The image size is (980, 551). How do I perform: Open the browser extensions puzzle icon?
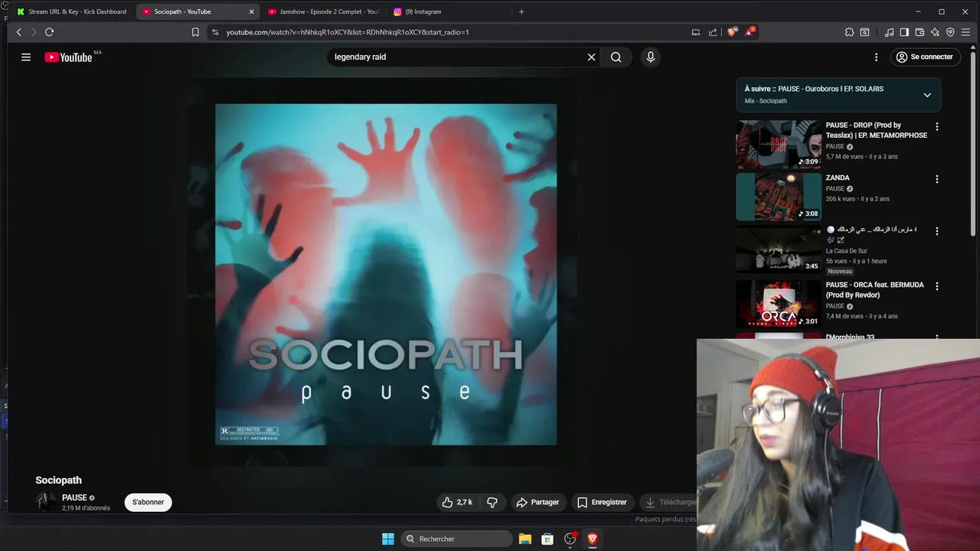click(849, 32)
